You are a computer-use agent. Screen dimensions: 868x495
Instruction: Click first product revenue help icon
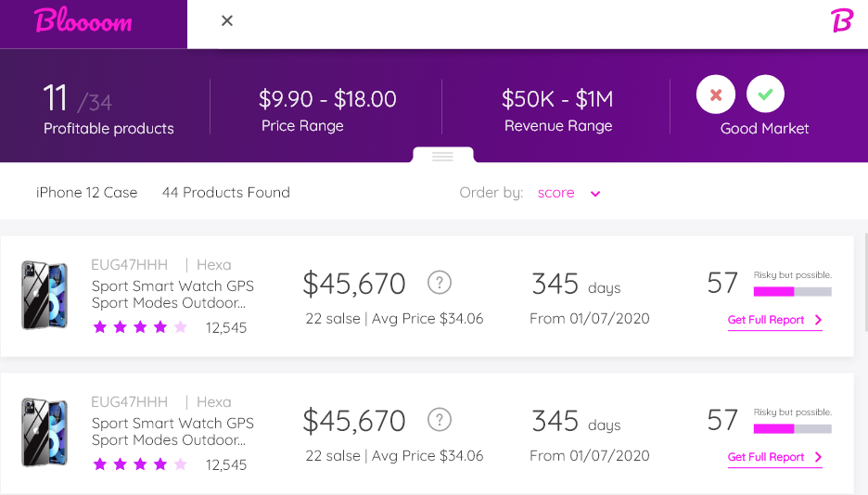point(440,282)
